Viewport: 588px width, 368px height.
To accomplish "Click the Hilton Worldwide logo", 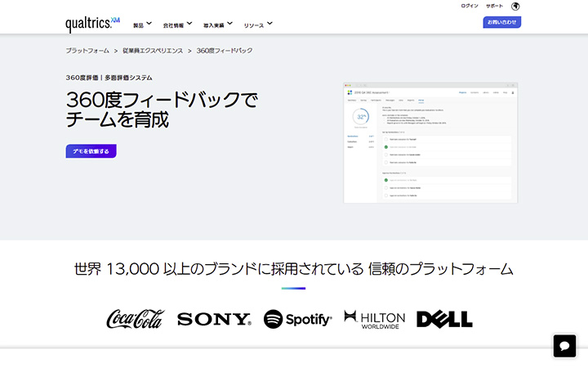I will coord(374,318).
